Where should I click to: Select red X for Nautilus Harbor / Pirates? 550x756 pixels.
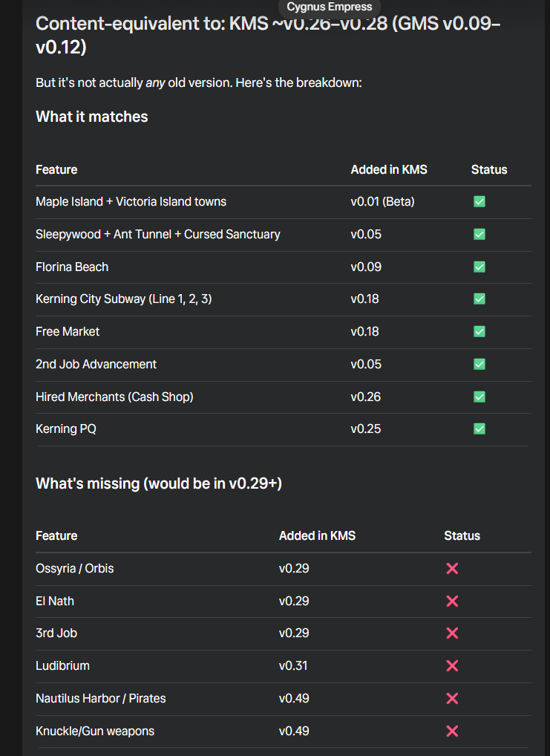[452, 698]
